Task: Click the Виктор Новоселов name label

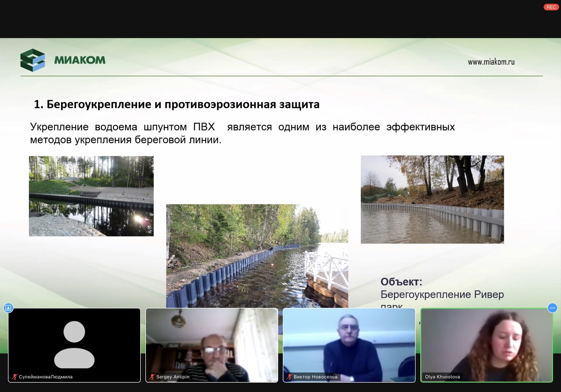Action: coord(316,377)
